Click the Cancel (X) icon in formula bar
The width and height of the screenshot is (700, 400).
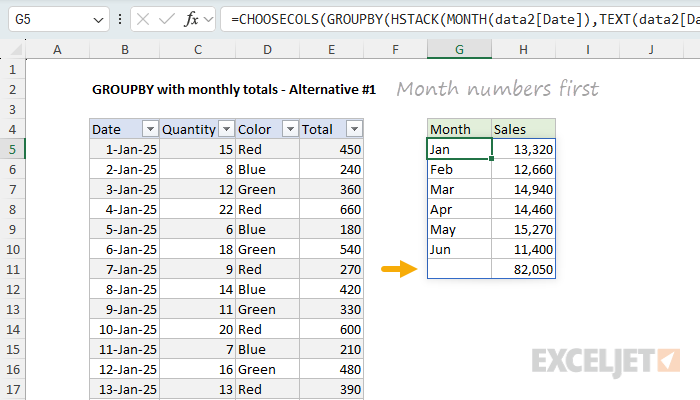coord(143,19)
